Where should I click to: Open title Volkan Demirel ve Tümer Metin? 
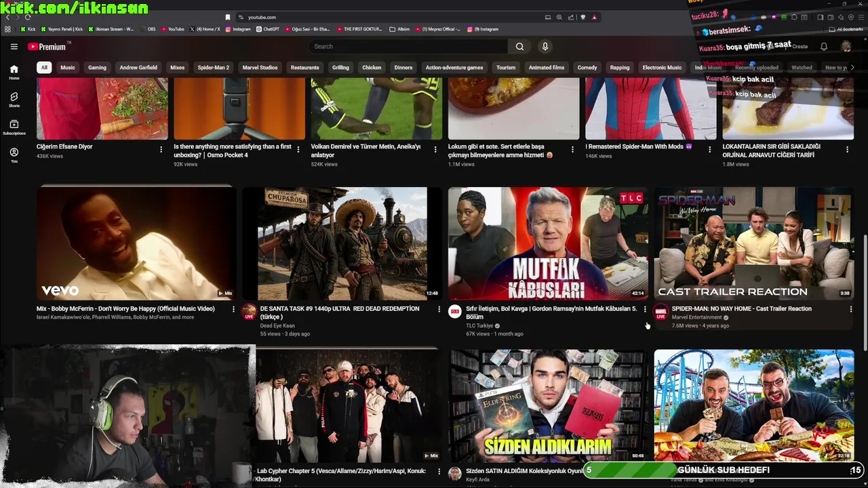pos(366,151)
